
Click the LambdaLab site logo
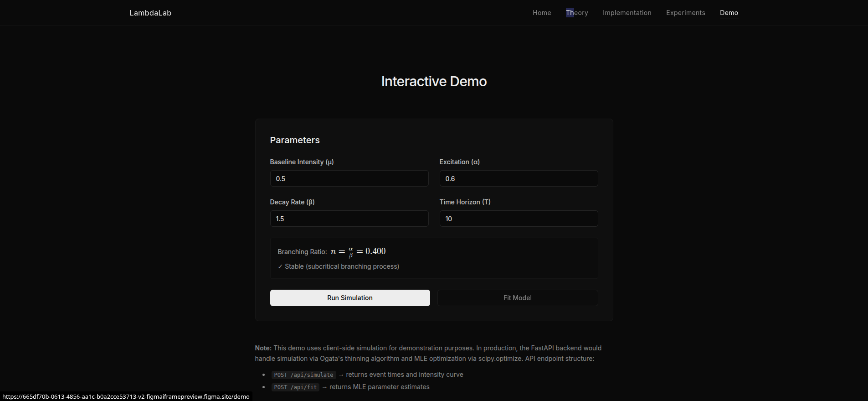pos(150,13)
